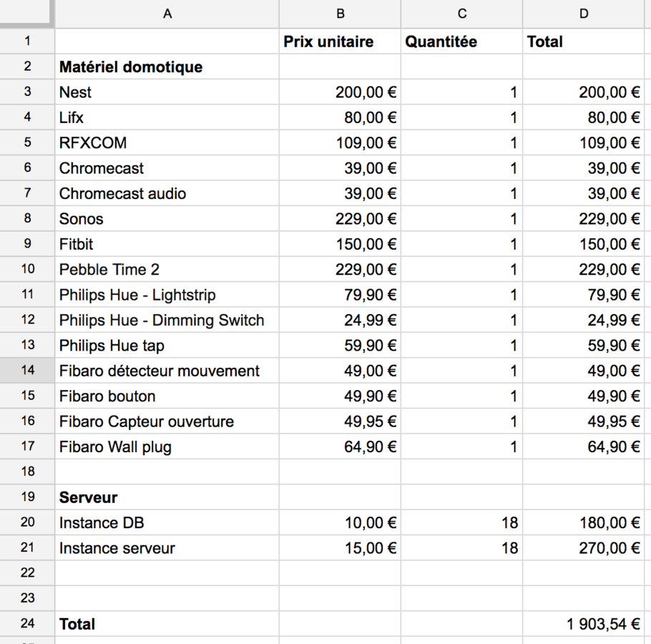This screenshot has width=651, height=644.
Task: Click Fitbit unit price 150,00 €
Action: click(340, 244)
